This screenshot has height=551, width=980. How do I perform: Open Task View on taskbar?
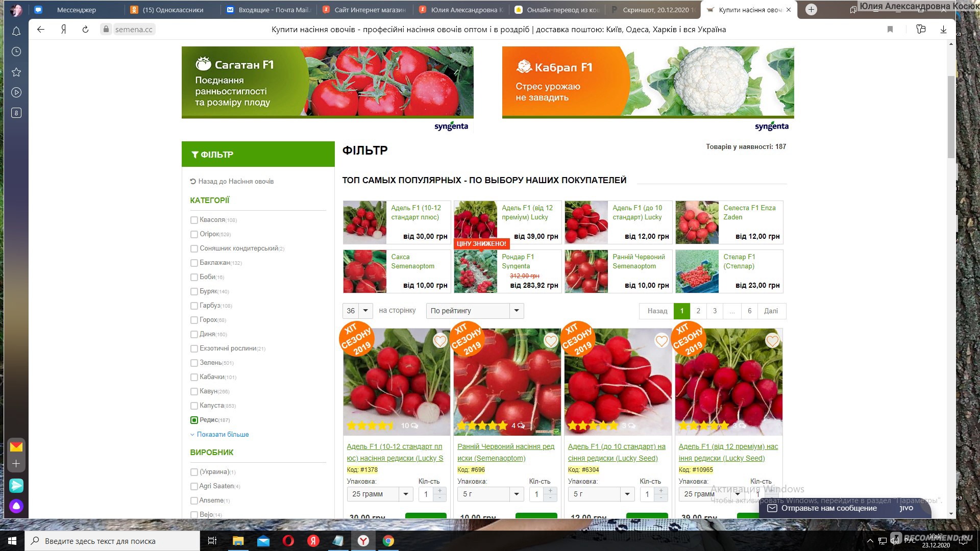click(x=212, y=541)
